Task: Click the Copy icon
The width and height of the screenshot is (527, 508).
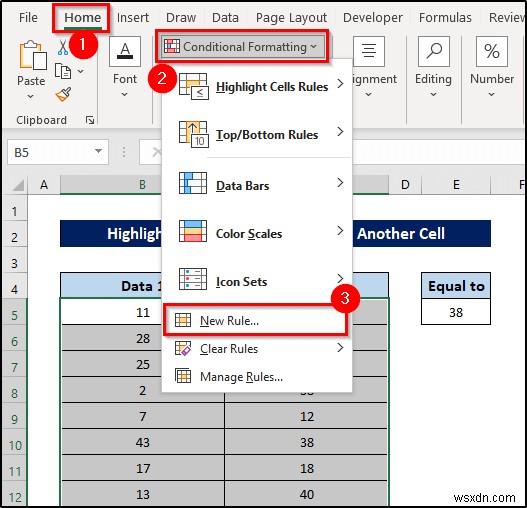Action: pyautogui.click(x=63, y=71)
